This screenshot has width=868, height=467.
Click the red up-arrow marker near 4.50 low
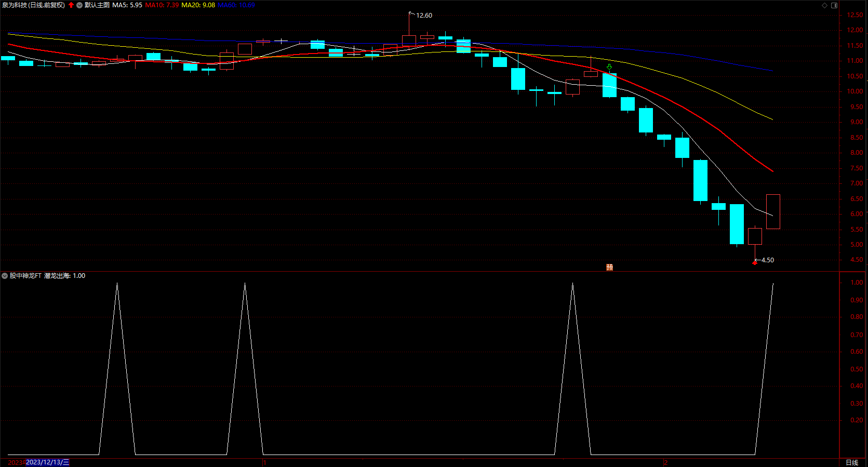tap(755, 263)
